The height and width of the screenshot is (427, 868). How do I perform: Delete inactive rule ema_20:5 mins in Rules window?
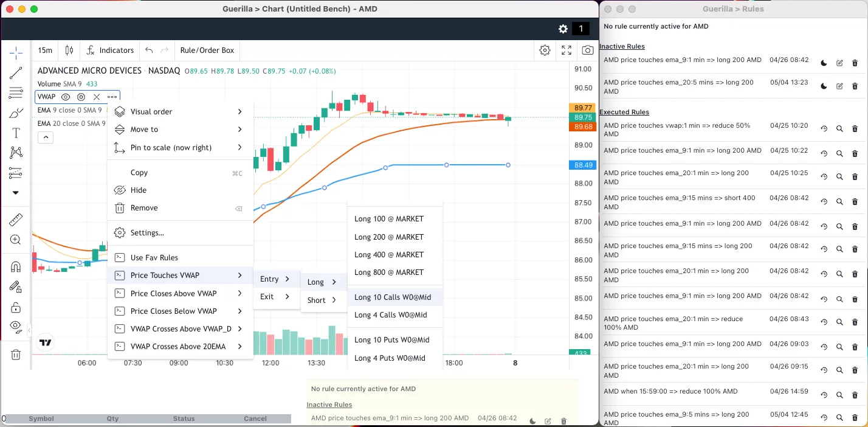pos(855,86)
